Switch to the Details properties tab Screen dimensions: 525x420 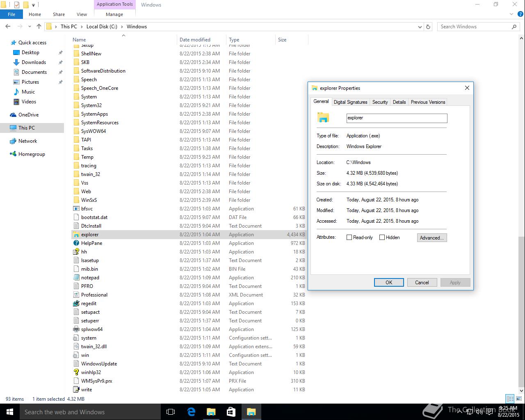tap(399, 102)
